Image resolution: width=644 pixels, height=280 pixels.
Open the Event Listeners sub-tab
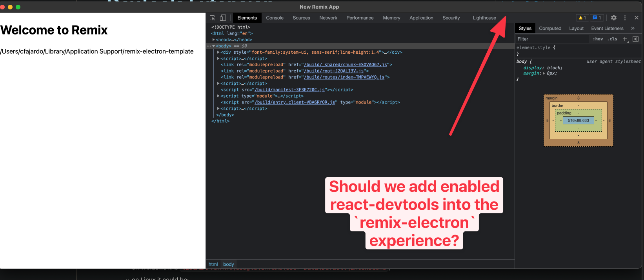607,28
